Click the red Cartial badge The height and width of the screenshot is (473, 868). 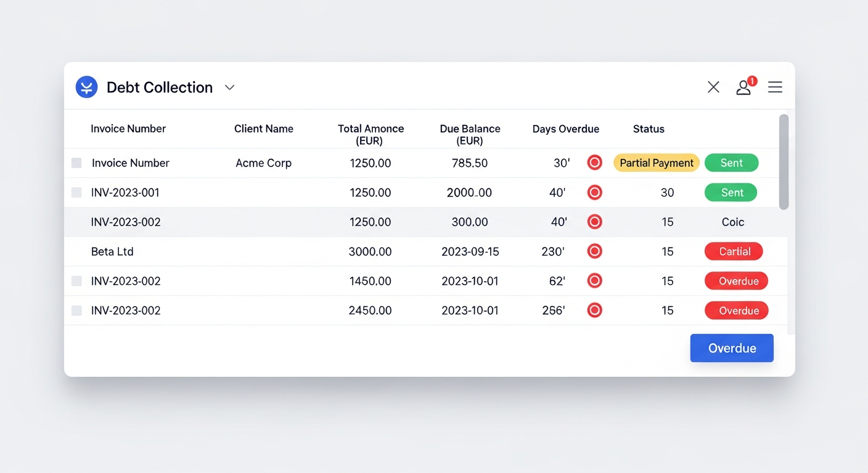tap(734, 251)
